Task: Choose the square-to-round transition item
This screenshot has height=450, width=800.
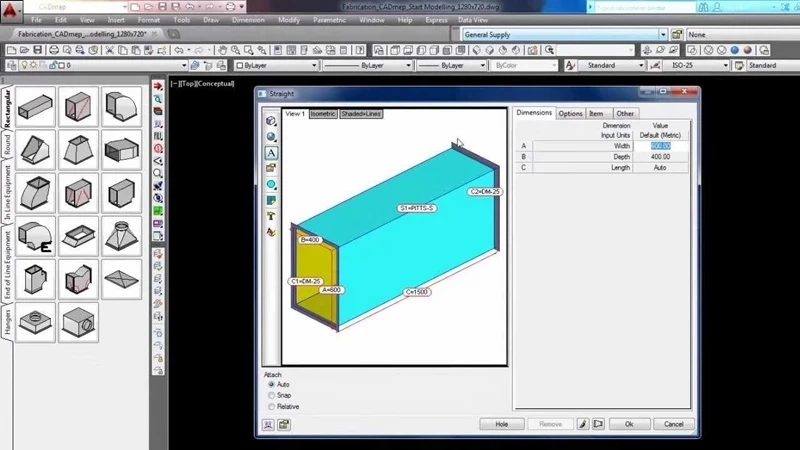Action: (x=121, y=236)
